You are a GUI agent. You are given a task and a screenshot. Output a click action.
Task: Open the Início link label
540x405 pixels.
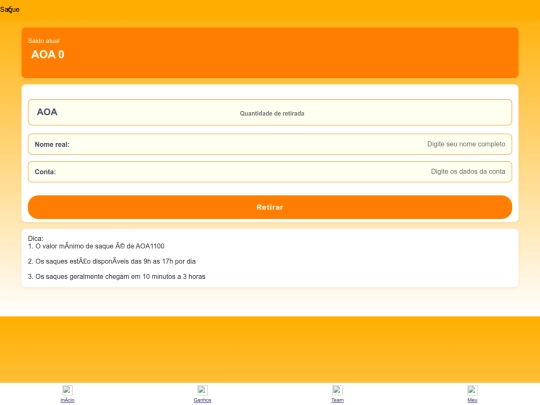pos(68,400)
